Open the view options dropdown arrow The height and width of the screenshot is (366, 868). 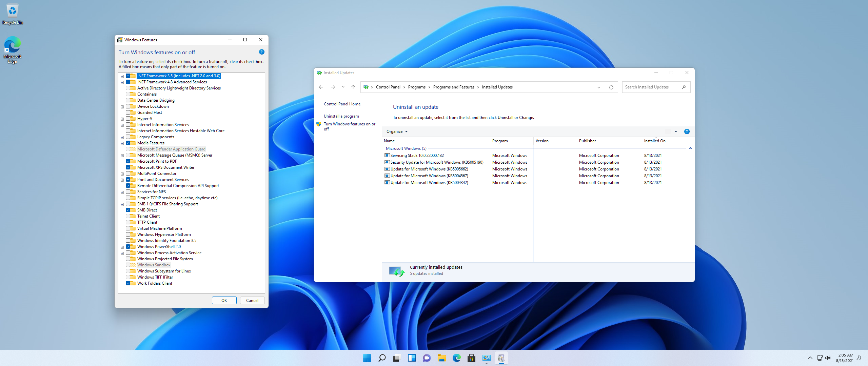click(x=676, y=131)
